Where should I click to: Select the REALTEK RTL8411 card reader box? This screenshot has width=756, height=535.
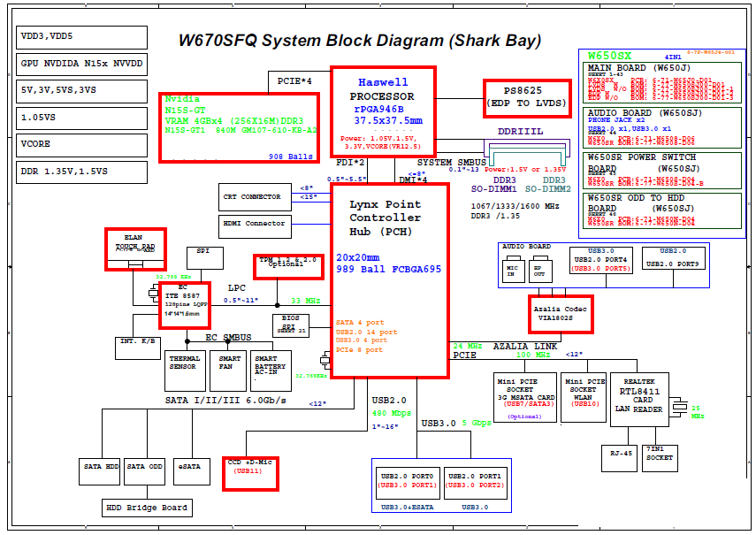pyautogui.click(x=639, y=400)
